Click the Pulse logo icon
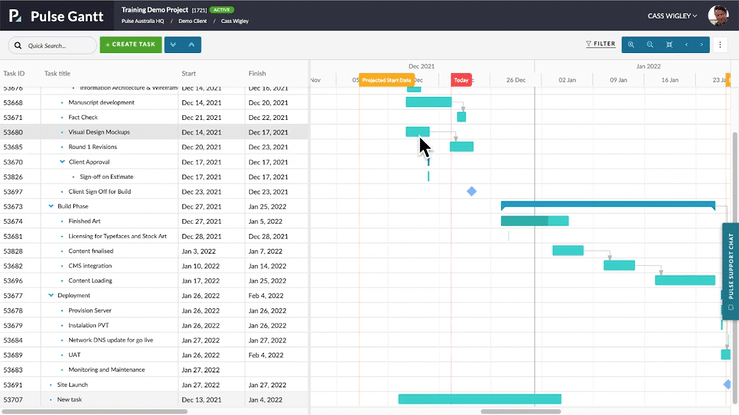This screenshot has width=739, height=415. tap(14, 17)
